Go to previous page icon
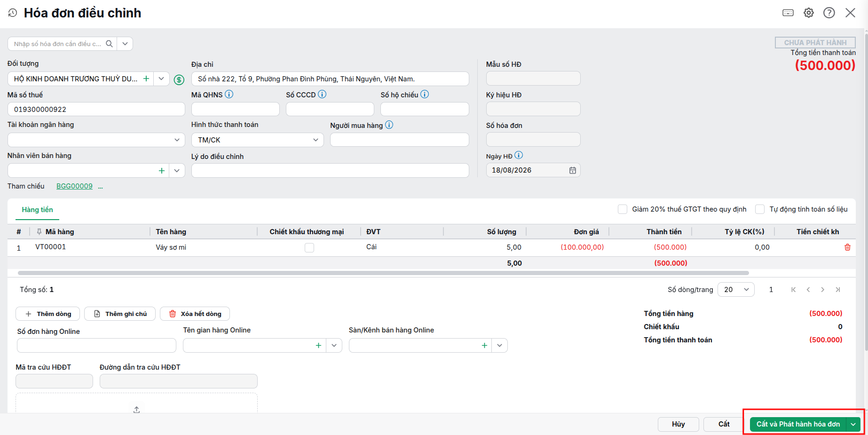The height and width of the screenshot is (435, 868). tap(808, 290)
